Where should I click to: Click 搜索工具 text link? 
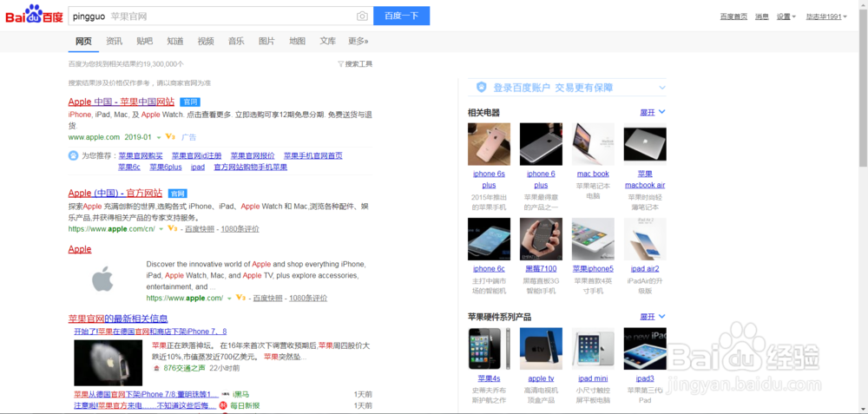pos(358,64)
